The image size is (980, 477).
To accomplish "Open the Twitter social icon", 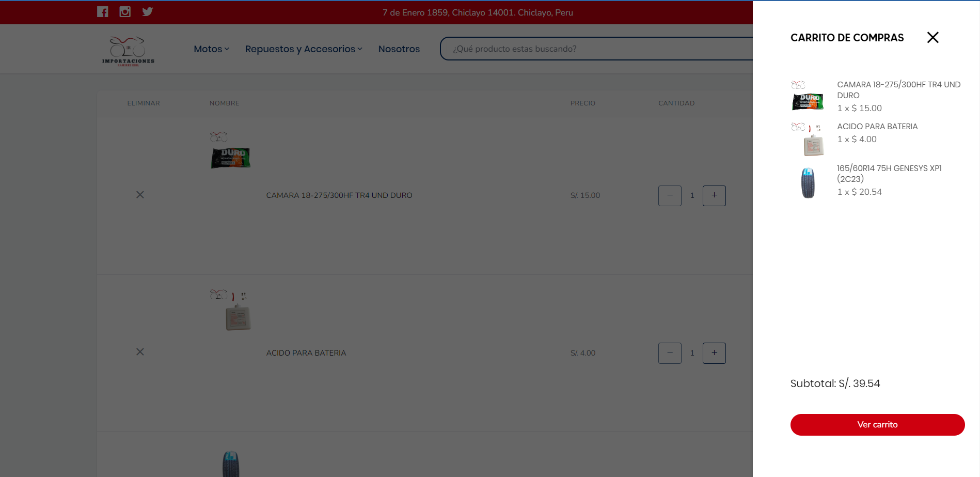I will 148,12.
